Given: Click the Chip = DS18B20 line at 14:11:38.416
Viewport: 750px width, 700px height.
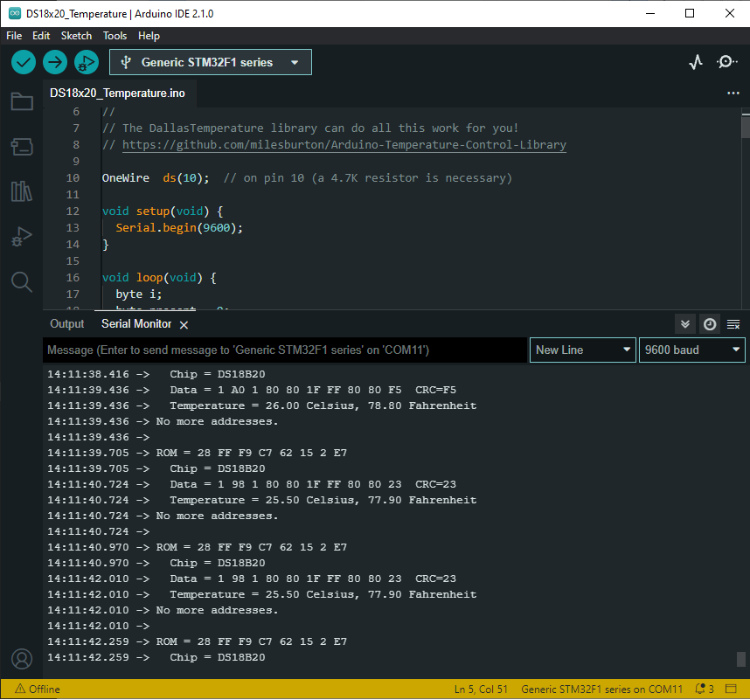Looking at the screenshot, I should pyautogui.click(x=156, y=374).
